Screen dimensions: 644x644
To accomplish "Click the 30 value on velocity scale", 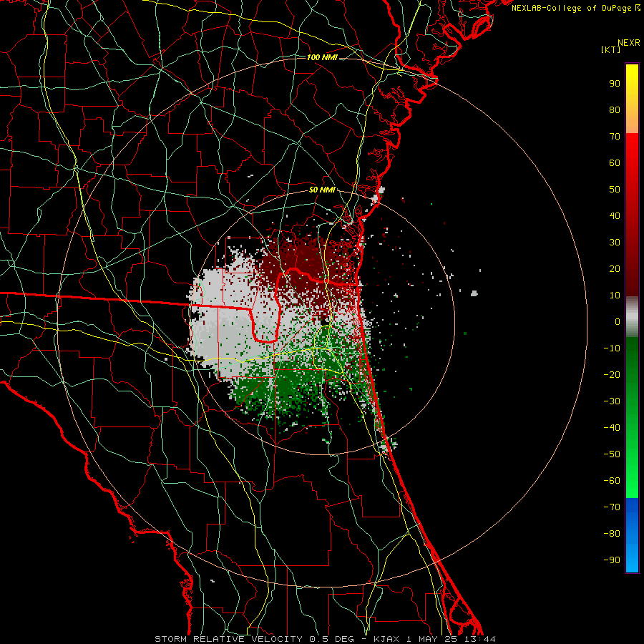I will (615, 243).
